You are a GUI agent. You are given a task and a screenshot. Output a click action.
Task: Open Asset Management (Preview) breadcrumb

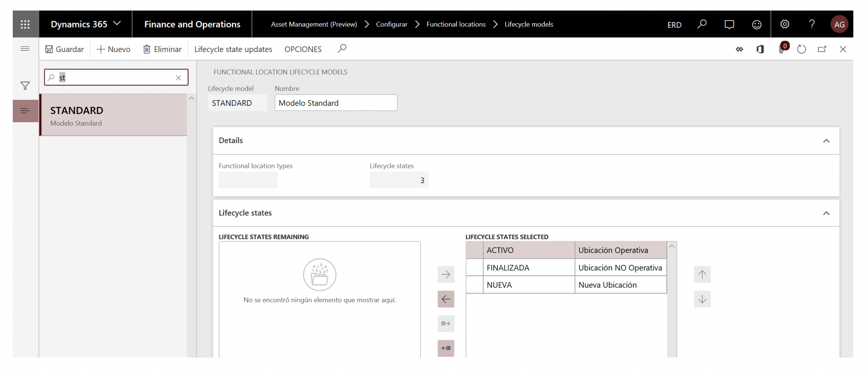coord(314,24)
